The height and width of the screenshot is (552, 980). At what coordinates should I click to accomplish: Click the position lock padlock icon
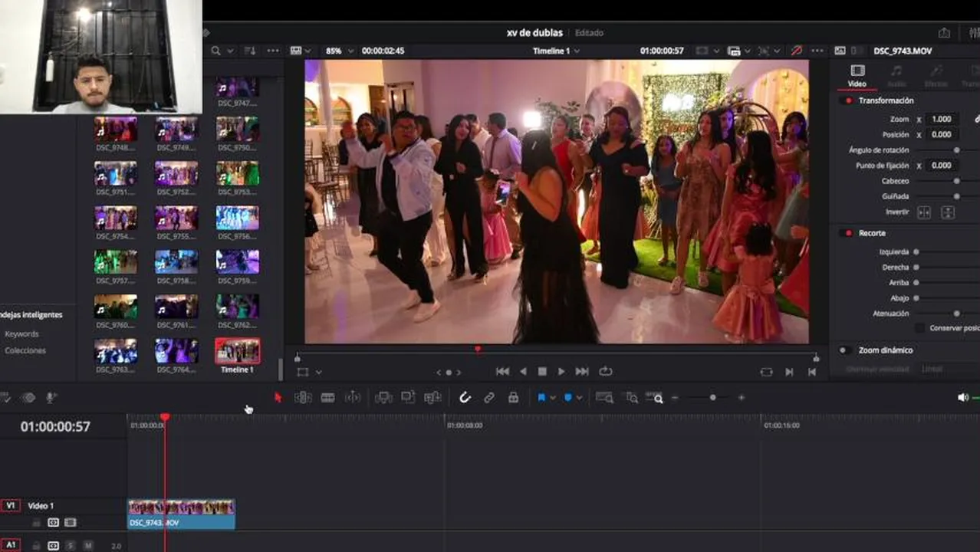click(x=513, y=397)
